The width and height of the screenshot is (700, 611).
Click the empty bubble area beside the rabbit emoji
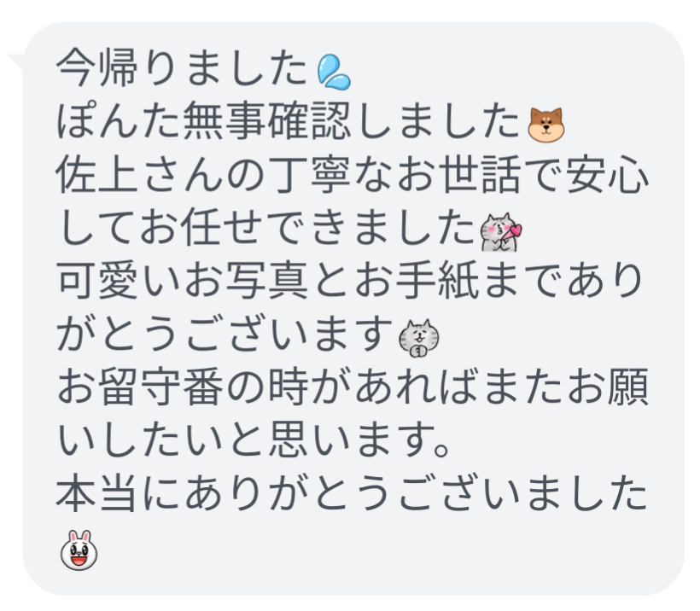pos(380,550)
